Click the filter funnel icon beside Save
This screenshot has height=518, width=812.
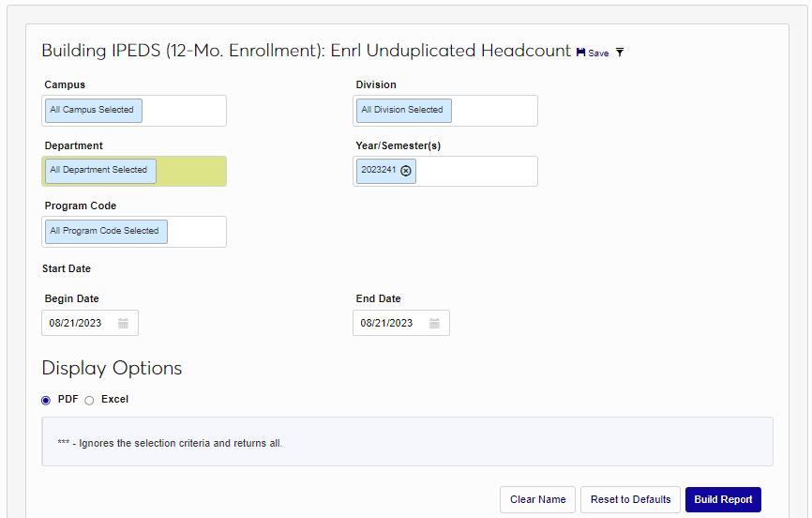(x=620, y=53)
